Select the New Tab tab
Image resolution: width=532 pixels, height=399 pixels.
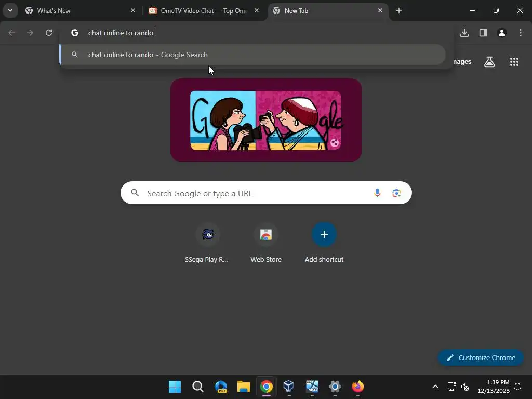point(328,10)
